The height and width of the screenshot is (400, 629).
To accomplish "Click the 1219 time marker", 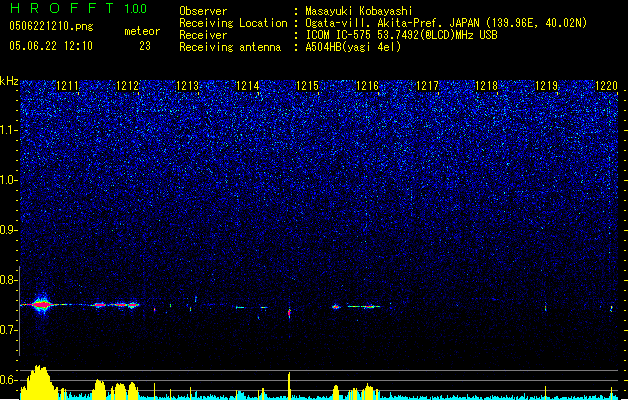I will 546,86.
